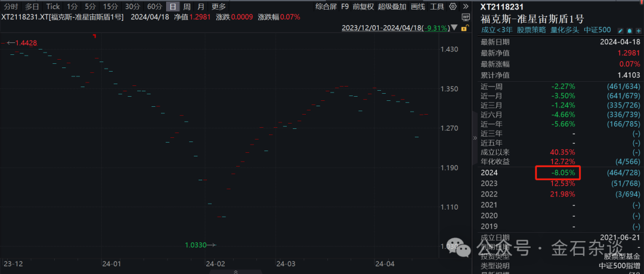Click the red corner marker above the chart

click(94, 36)
